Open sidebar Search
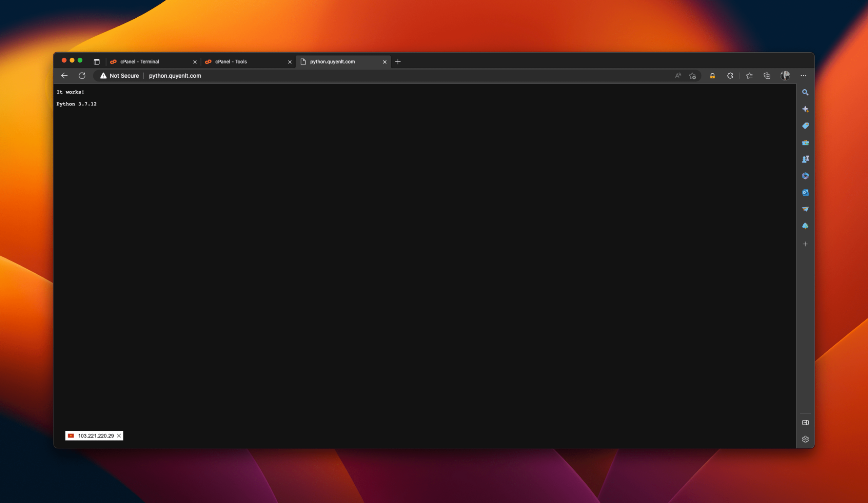 pyautogui.click(x=805, y=92)
